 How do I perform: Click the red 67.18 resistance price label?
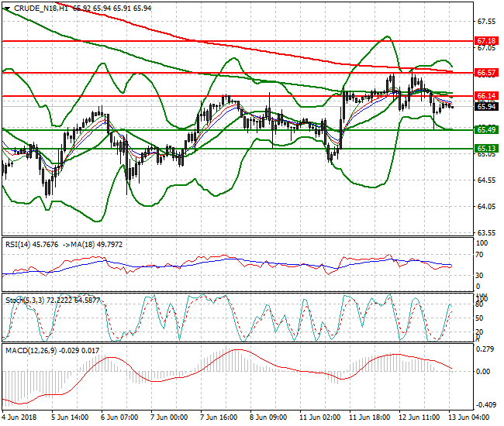coord(486,41)
